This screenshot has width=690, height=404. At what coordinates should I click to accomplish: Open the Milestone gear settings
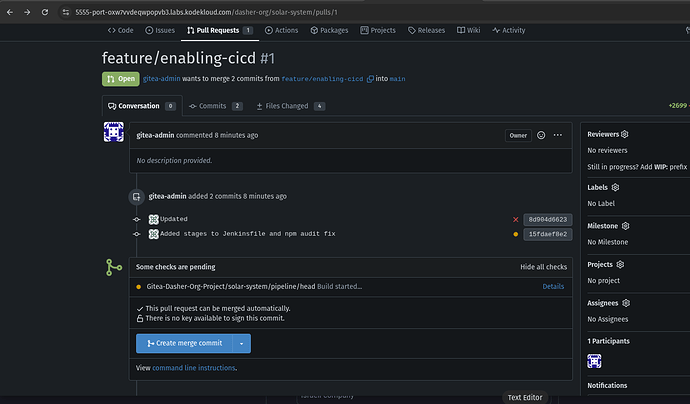(624, 226)
